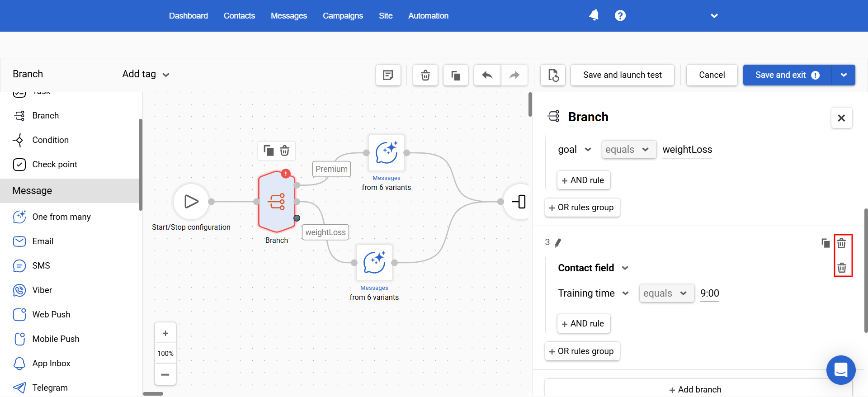Delete the Contact field rule
Screen dimensions: 868x397
pos(841,268)
